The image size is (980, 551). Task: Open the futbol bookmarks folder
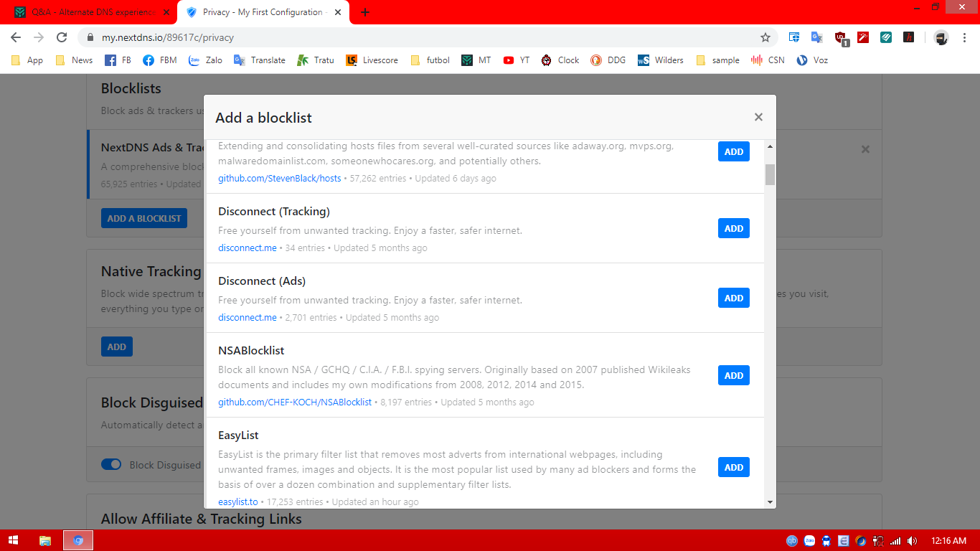430,60
